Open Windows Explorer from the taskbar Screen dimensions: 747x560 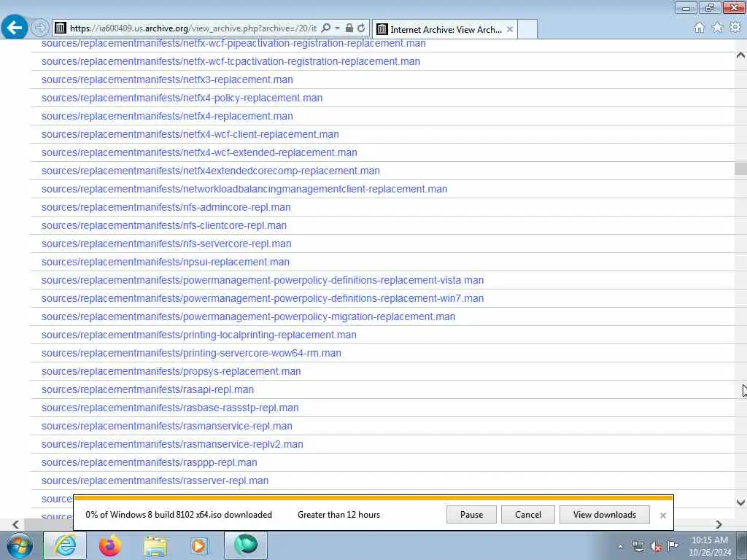pos(155,545)
